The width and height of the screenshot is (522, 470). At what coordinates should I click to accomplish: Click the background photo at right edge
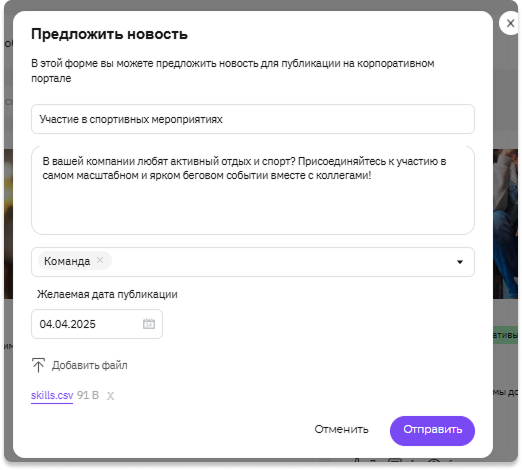coord(505,223)
